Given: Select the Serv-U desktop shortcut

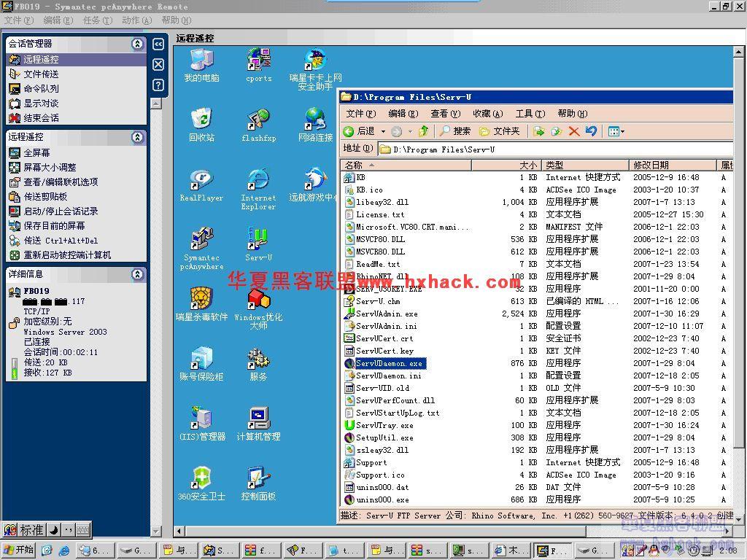Looking at the screenshot, I should tap(258, 244).
